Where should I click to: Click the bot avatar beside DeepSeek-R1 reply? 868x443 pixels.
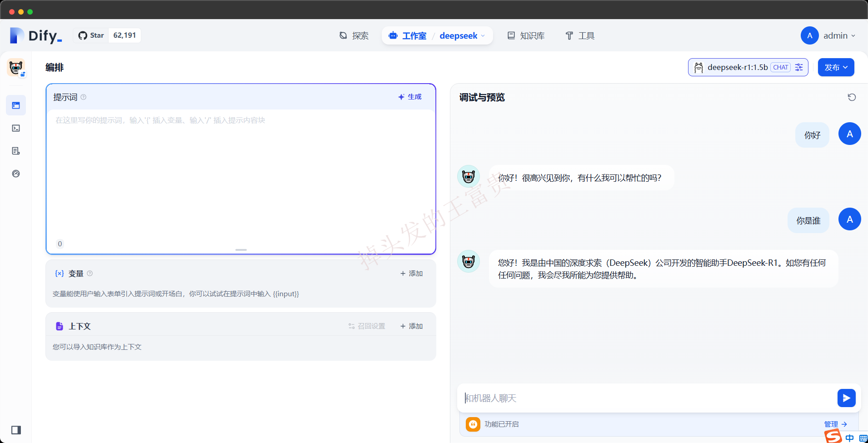point(469,261)
